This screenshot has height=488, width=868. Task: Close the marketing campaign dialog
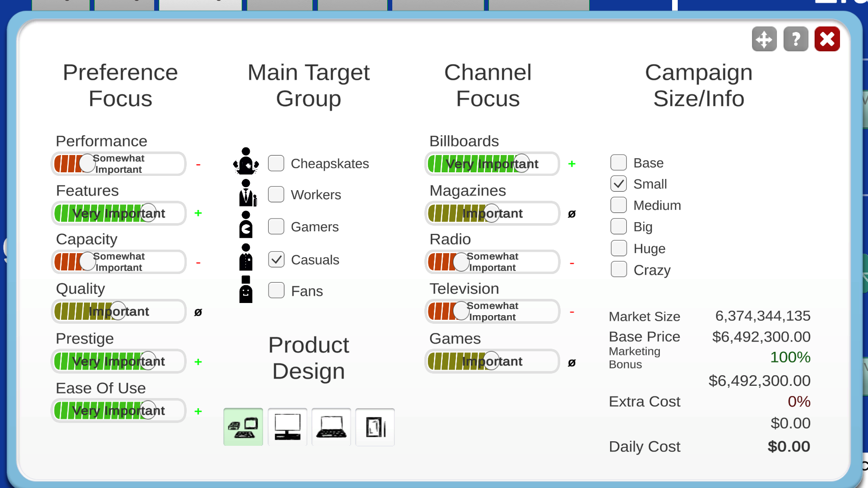pos(827,39)
